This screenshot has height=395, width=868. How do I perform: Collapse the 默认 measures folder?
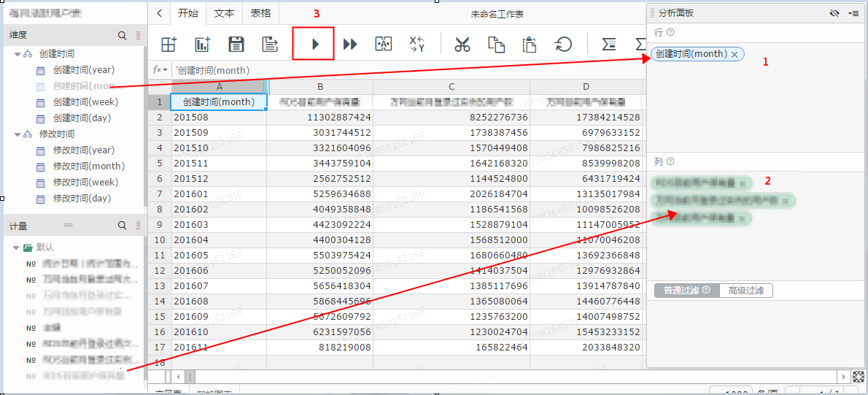point(15,248)
